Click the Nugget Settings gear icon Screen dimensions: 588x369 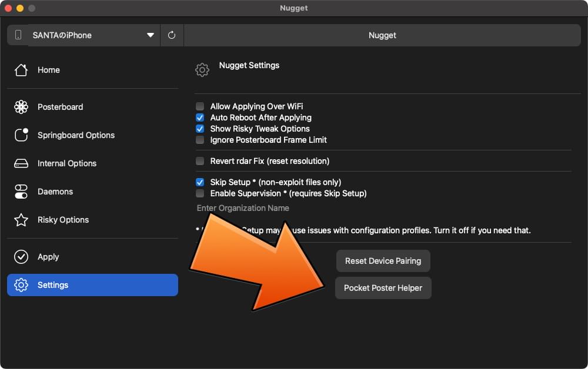pos(202,70)
